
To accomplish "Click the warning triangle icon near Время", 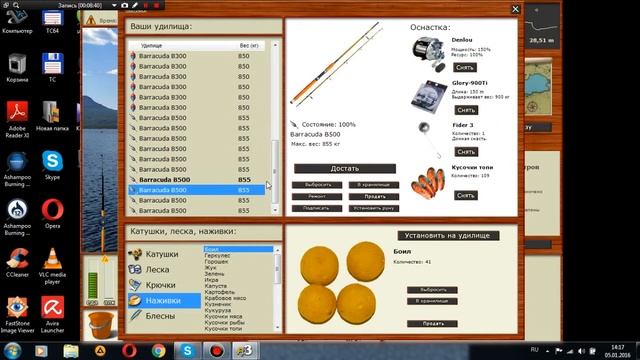I will tap(91, 20).
